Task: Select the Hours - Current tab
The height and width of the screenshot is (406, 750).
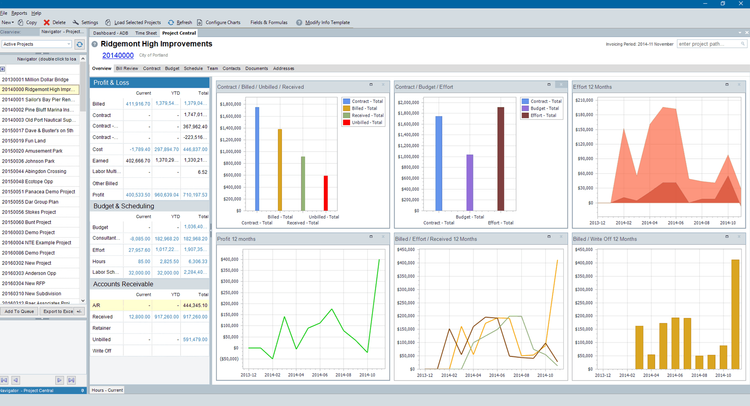Action: (107, 390)
